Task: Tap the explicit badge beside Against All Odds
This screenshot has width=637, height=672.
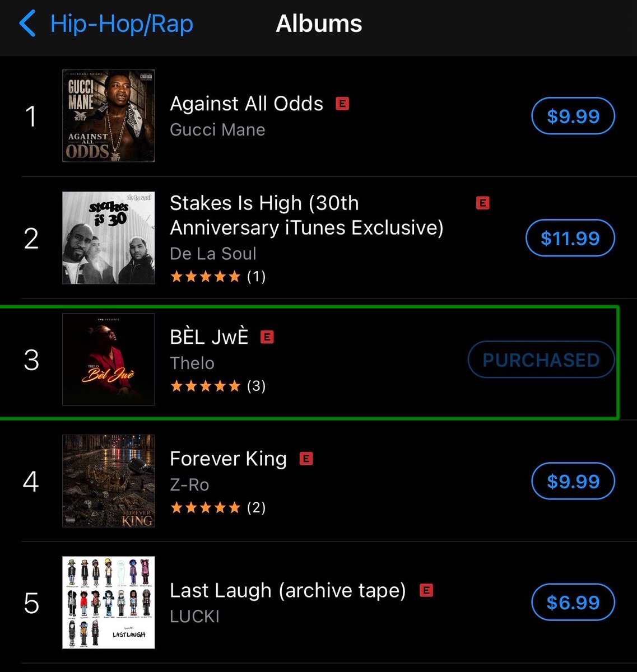Action: click(342, 104)
